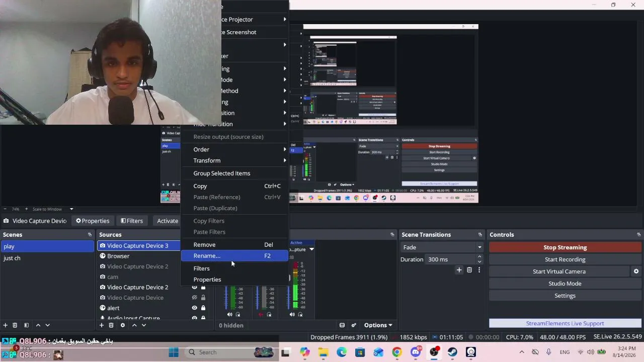Remove transition using Scene Transitions trash icon
The height and width of the screenshot is (362, 644).
coord(469,270)
